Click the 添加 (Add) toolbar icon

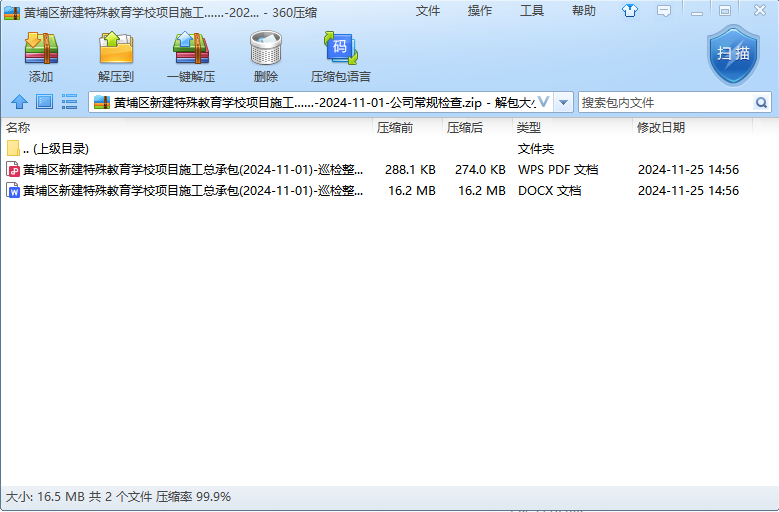coord(41,57)
